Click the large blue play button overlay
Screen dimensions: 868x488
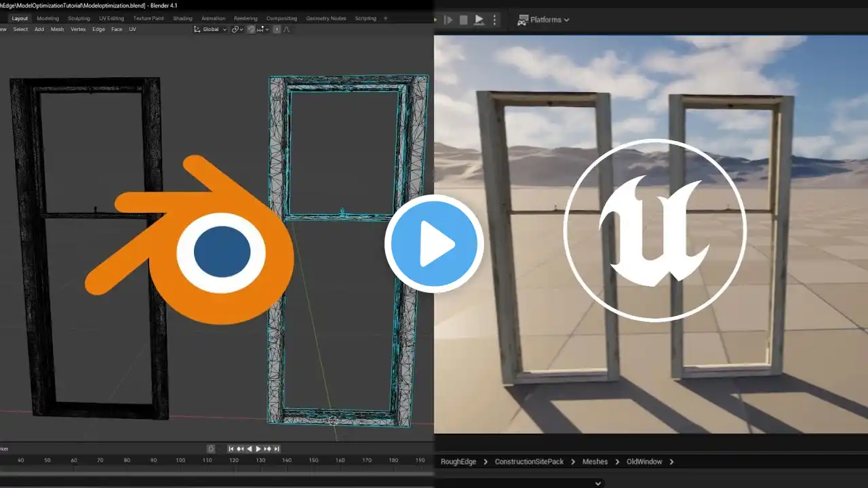[434, 243]
